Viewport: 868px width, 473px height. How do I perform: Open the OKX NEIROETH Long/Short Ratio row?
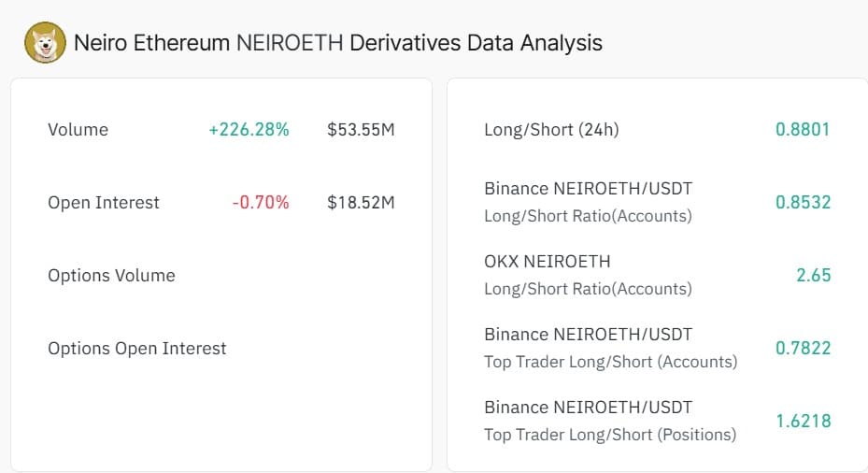point(588,275)
